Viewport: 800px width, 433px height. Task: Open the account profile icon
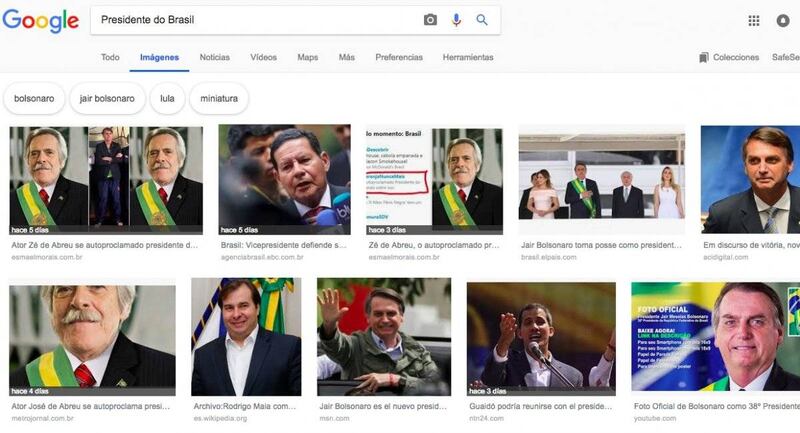coord(783,20)
